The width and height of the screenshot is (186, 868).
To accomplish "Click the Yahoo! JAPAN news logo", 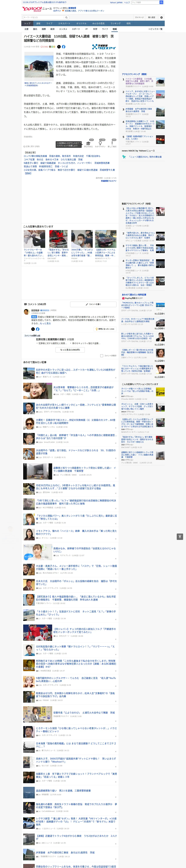I will [x=37, y=9].
